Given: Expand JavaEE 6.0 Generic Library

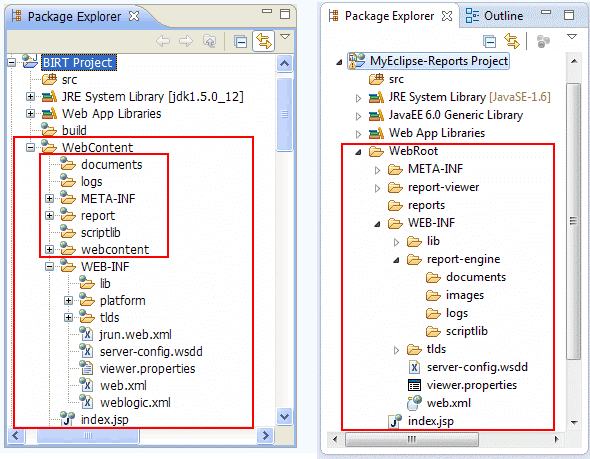Looking at the screenshot, I should [359, 116].
